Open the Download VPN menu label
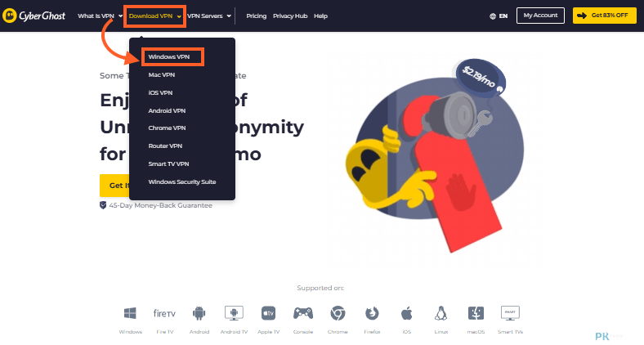The width and height of the screenshot is (644, 345). click(x=150, y=16)
